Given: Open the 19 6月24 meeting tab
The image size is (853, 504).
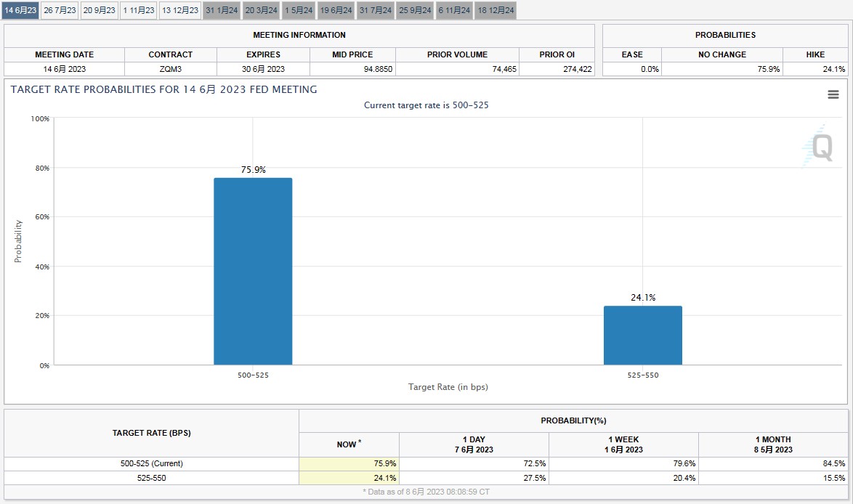Looking at the screenshot, I should pyautogui.click(x=336, y=10).
